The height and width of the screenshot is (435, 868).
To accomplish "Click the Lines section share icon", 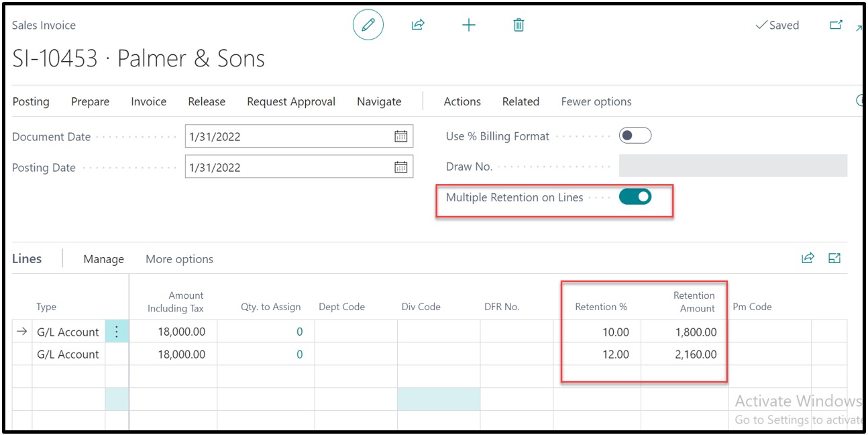I will coord(808,258).
